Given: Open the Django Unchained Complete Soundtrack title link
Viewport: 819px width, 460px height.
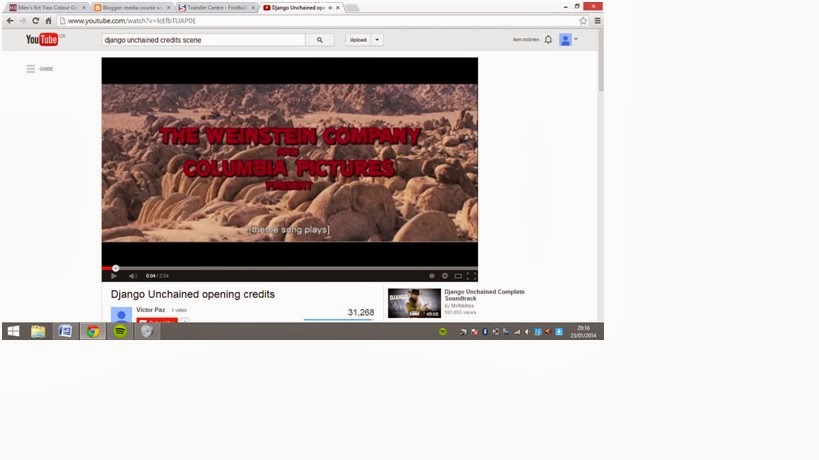Looking at the screenshot, I should pyautogui.click(x=484, y=295).
